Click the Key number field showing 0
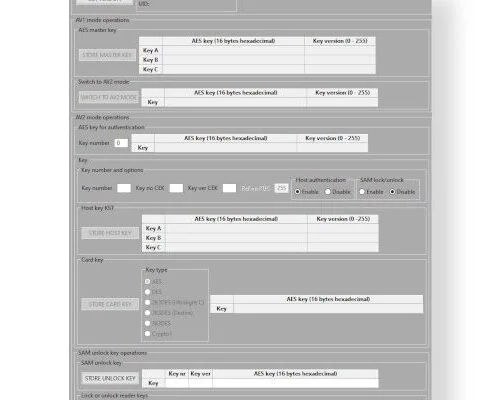The height and width of the screenshot is (400, 500). [121, 143]
